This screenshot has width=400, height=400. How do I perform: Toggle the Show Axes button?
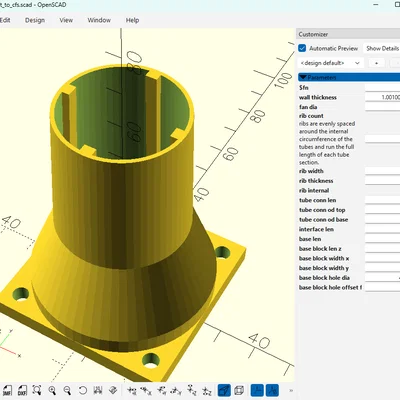click(x=257, y=390)
